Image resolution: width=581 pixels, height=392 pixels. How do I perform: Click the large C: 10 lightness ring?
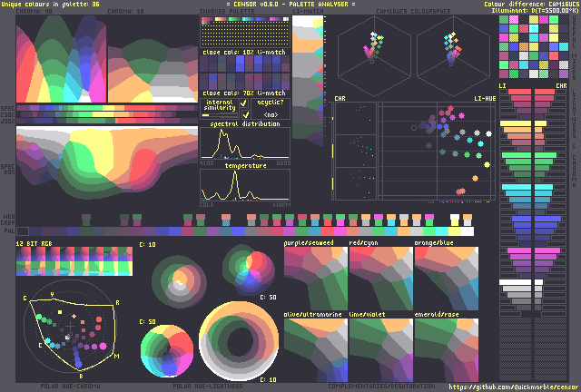239,341
